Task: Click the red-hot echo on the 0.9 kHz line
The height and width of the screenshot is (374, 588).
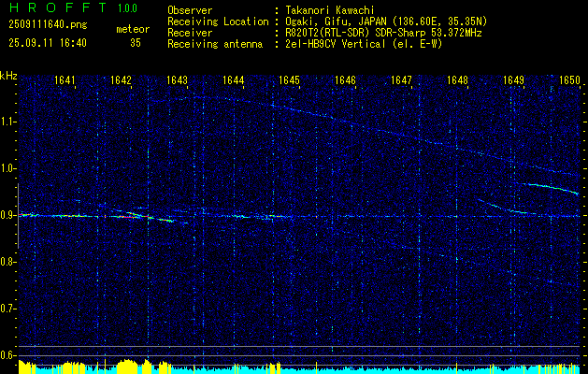Action: click(x=126, y=217)
